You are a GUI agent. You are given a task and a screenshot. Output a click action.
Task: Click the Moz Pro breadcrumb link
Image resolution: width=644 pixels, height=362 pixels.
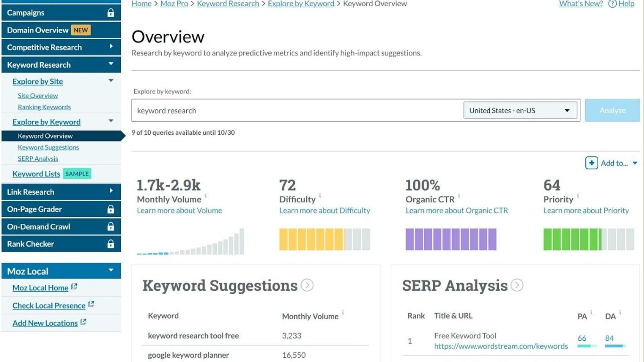pyautogui.click(x=174, y=4)
